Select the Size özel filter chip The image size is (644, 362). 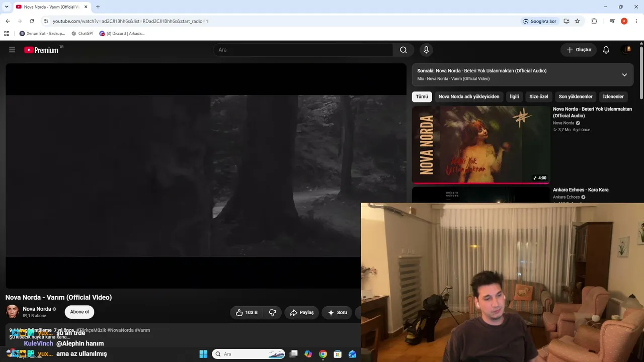539,97
